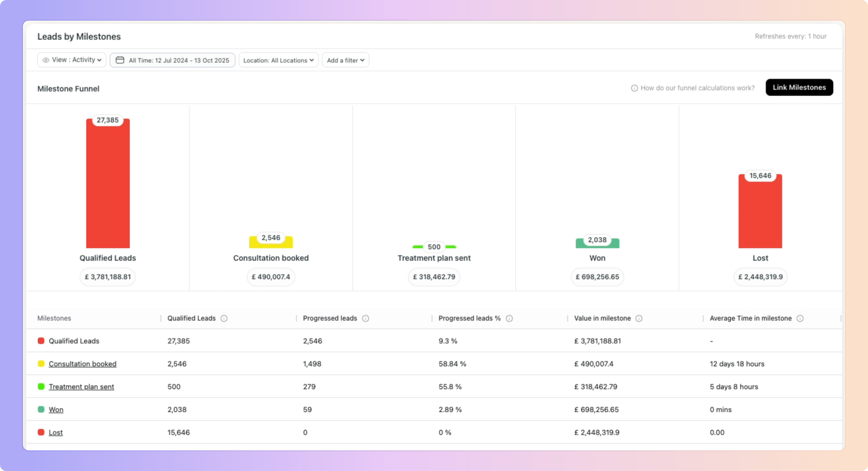This screenshot has width=868, height=471.
Task: Click the £ 490,007.4 value pill under Consultation booked
Action: coord(271,277)
